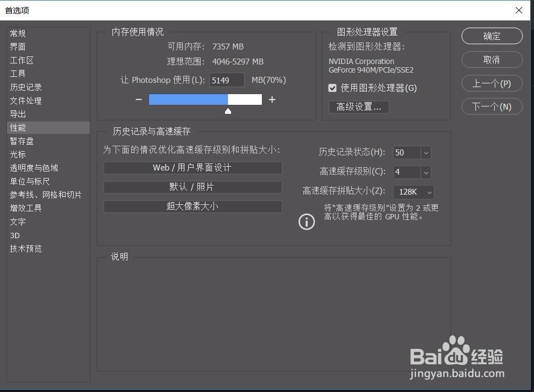Switch to the 光标 category
The height and width of the screenshot is (392, 534).
point(48,154)
